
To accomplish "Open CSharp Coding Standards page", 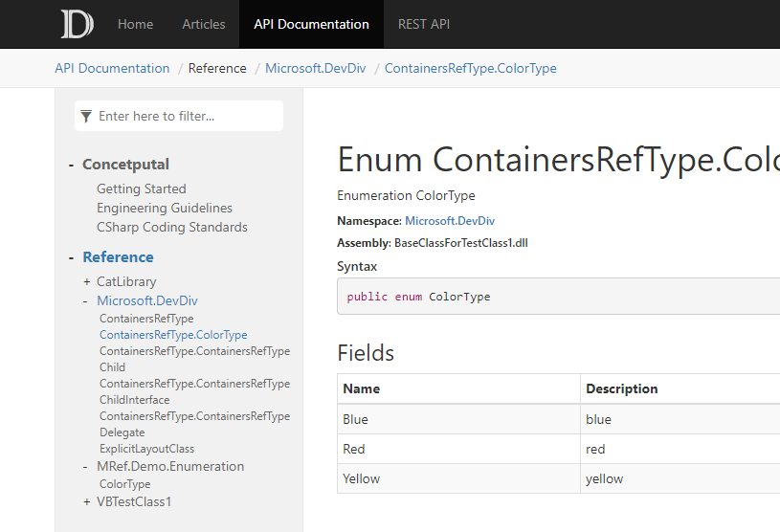I will (x=172, y=227).
